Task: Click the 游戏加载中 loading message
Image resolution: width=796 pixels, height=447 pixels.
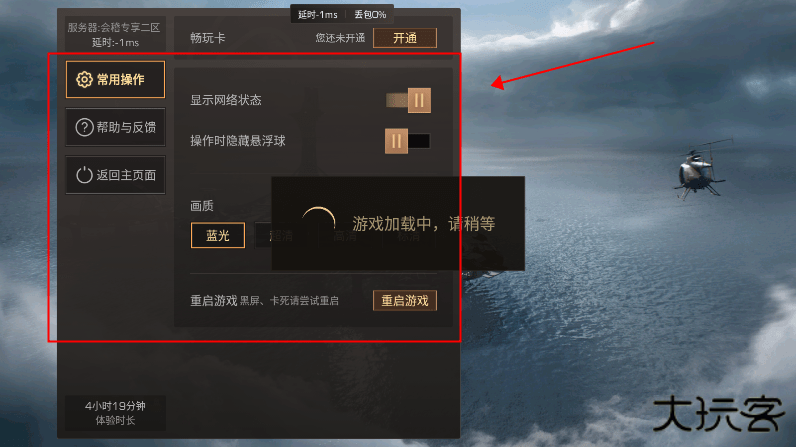Action: pyautogui.click(x=423, y=224)
